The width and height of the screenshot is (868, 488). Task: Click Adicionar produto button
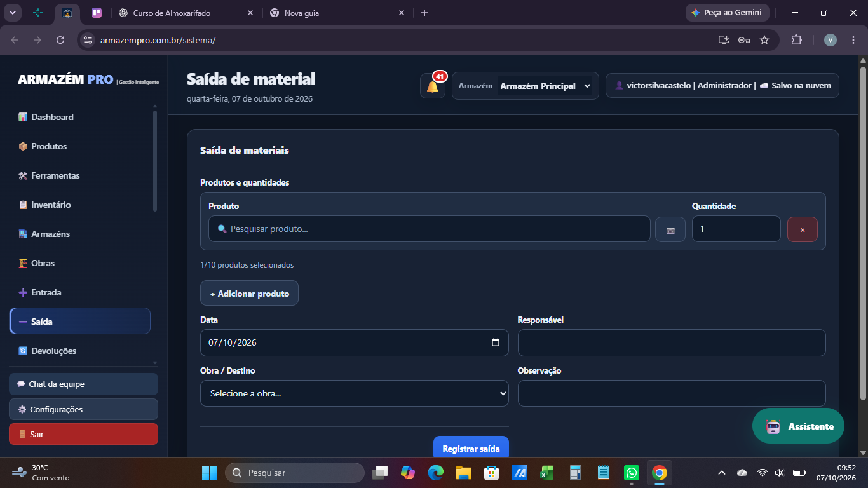pos(249,293)
